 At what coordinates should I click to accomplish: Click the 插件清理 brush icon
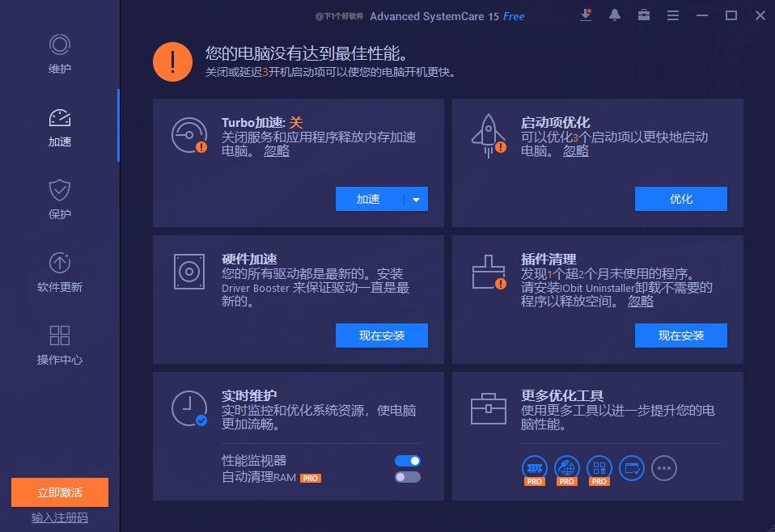(489, 272)
